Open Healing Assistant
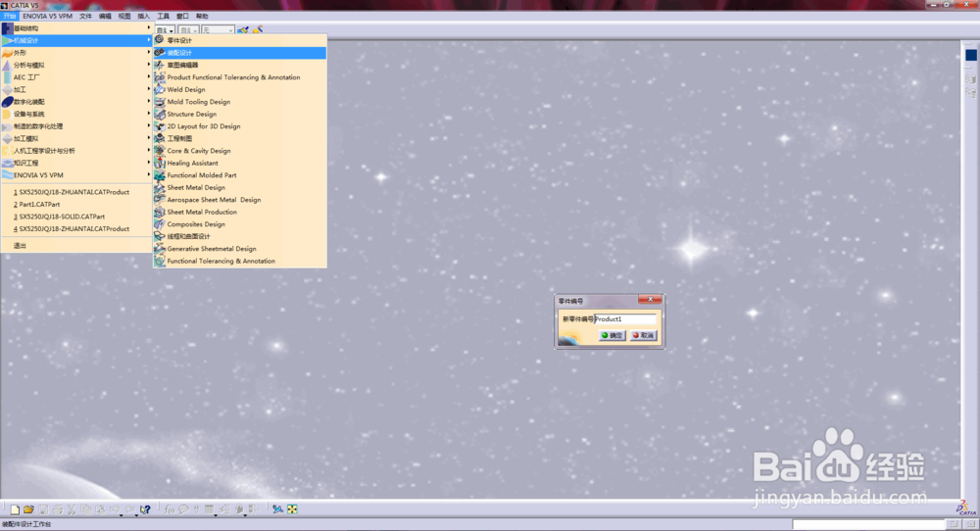The height and width of the screenshot is (531, 980). (240, 163)
